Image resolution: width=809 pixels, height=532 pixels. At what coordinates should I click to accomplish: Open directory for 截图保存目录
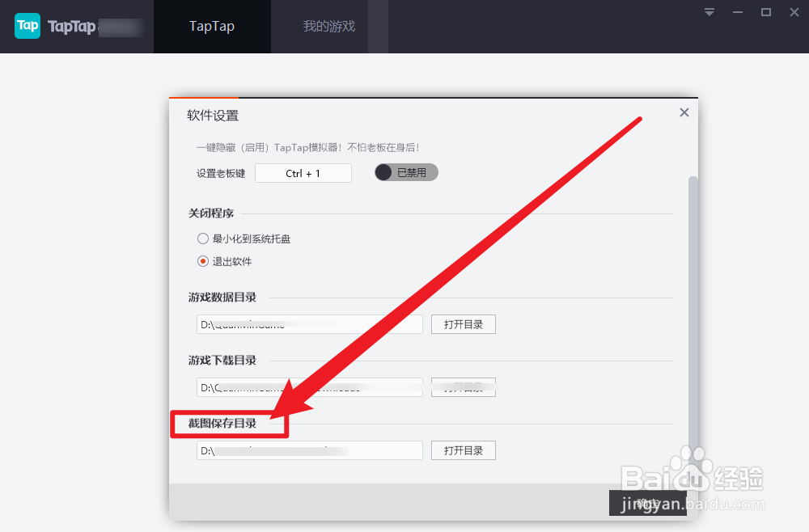tap(464, 450)
